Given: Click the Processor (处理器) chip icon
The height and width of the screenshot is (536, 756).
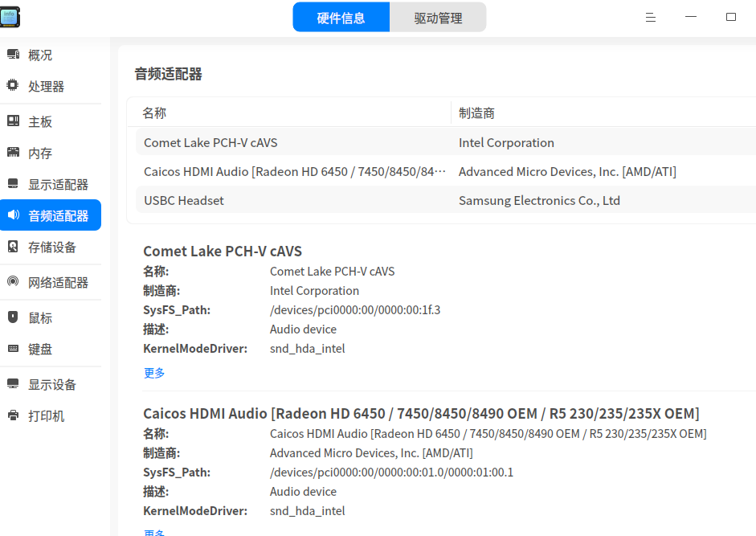Looking at the screenshot, I should coord(13,85).
